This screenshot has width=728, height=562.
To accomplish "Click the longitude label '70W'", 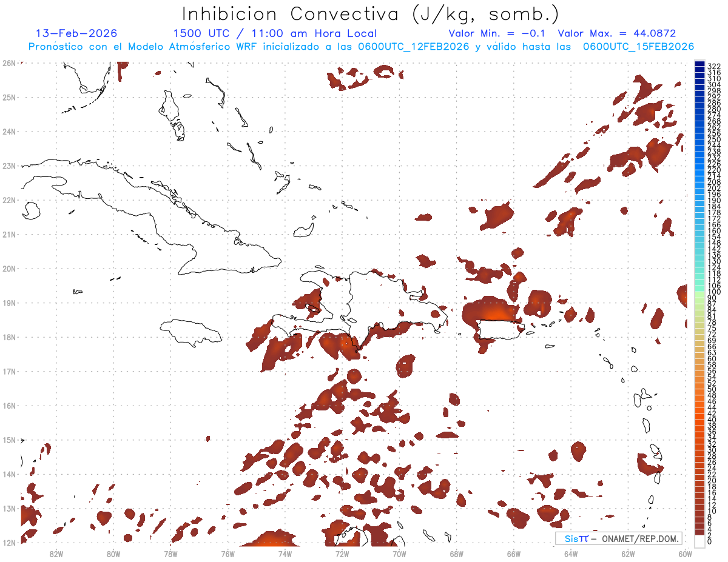I will [x=399, y=553].
